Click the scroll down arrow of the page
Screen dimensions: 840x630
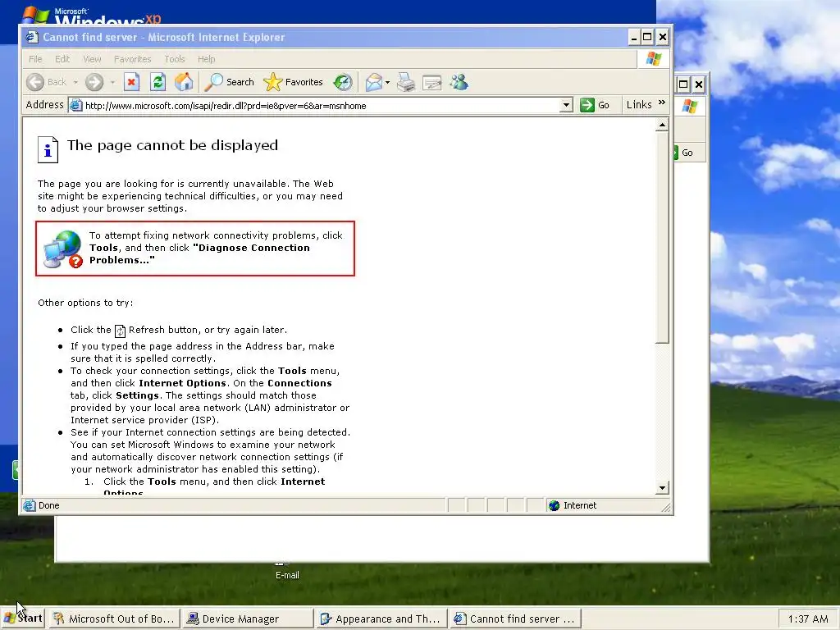(662, 487)
